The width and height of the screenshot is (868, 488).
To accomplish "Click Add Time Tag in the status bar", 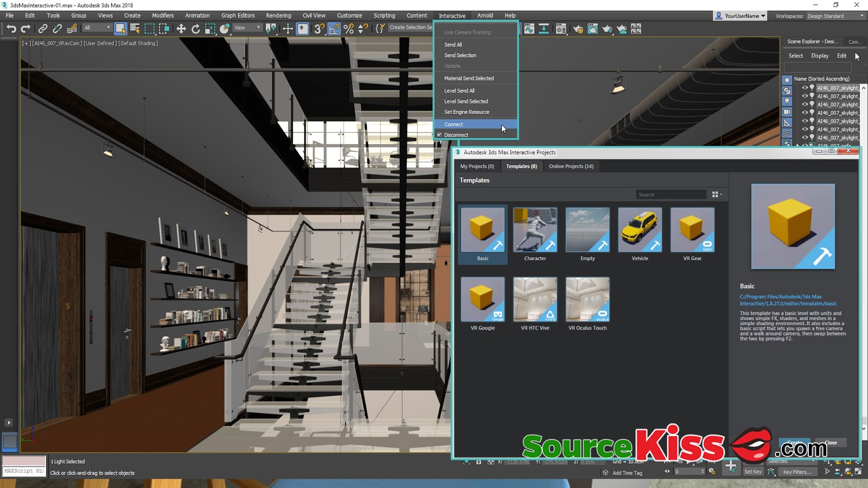I will [627, 473].
